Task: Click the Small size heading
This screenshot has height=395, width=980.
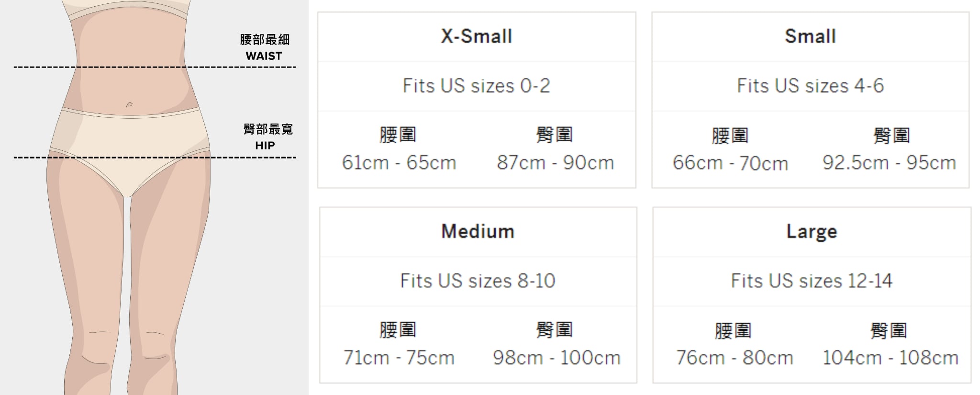Action: click(x=810, y=36)
